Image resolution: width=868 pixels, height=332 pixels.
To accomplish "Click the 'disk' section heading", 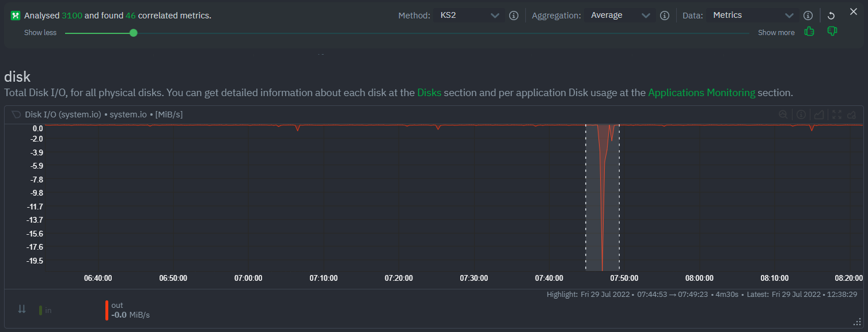I will 17,76.
